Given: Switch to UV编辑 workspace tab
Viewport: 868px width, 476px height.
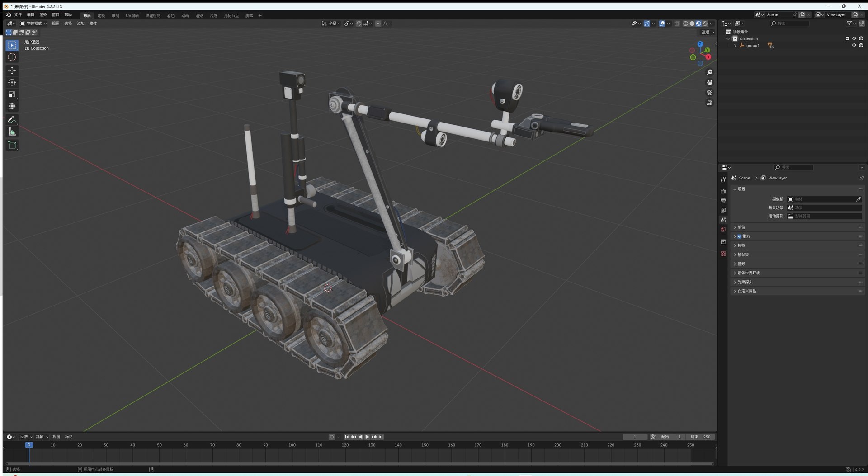Looking at the screenshot, I should pyautogui.click(x=132, y=16).
